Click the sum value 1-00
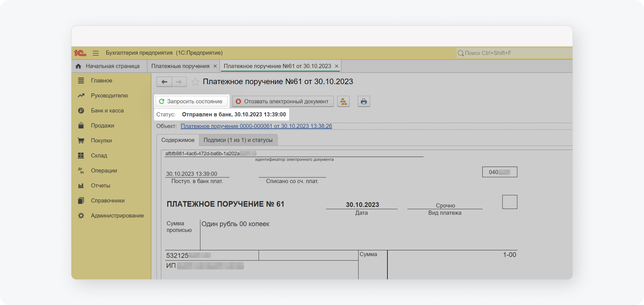 509,255
